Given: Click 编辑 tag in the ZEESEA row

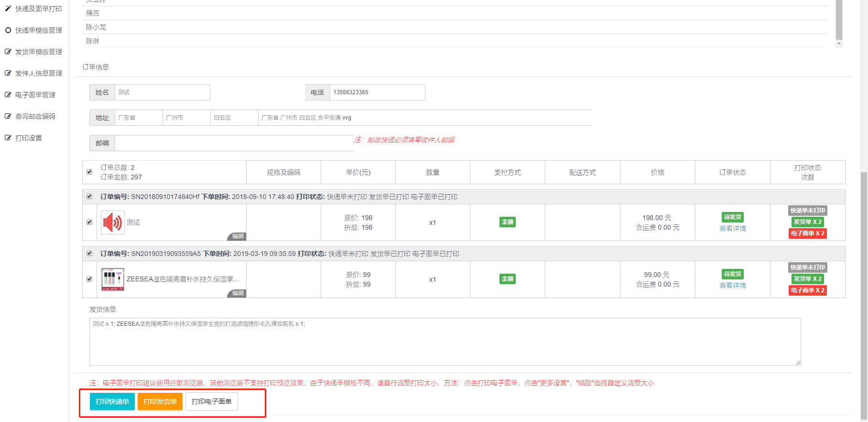Looking at the screenshot, I should [x=238, y=293].
